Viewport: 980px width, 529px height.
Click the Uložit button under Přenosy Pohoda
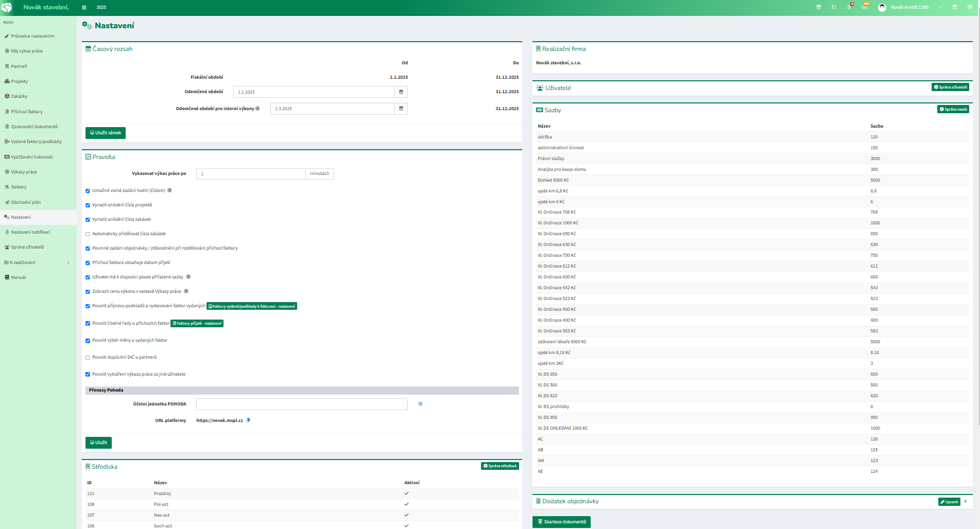(x=98, y=443)
